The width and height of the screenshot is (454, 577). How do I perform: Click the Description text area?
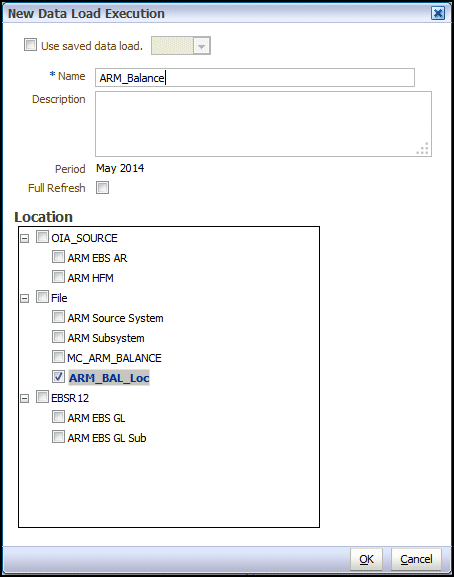point(263,124)
